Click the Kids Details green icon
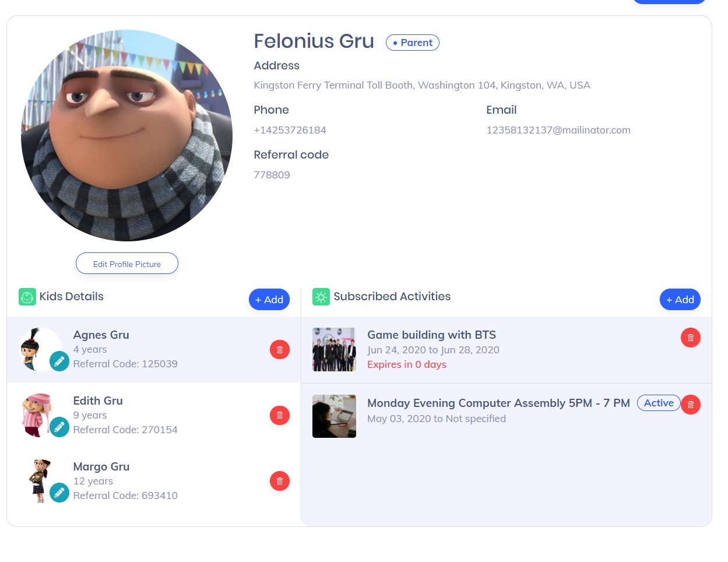 click(27, 297)
